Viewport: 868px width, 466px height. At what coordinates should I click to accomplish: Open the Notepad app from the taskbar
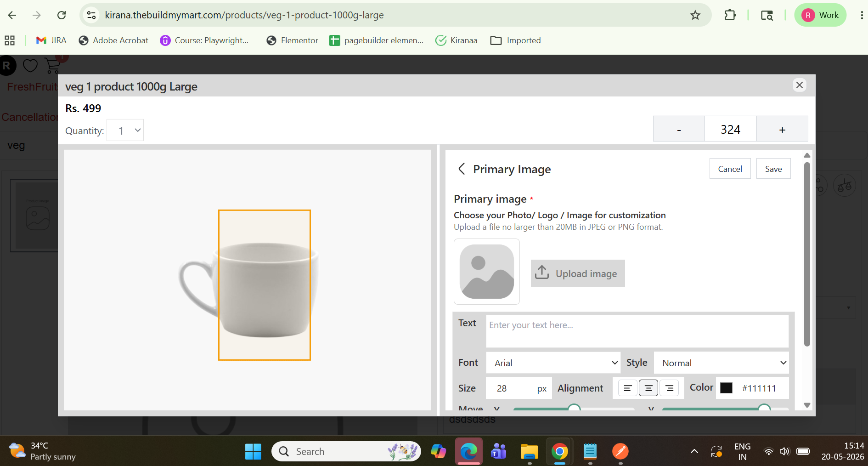(590, 451)
